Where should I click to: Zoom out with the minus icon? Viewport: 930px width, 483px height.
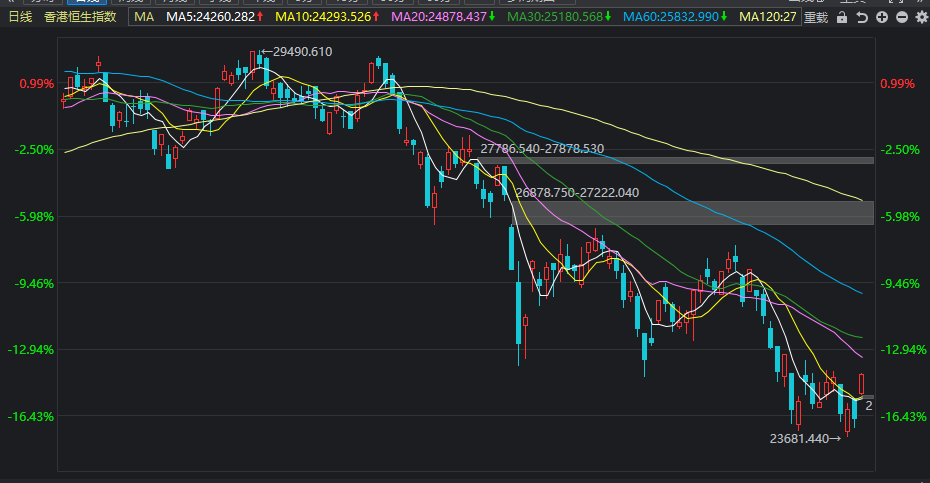point(901,17)
